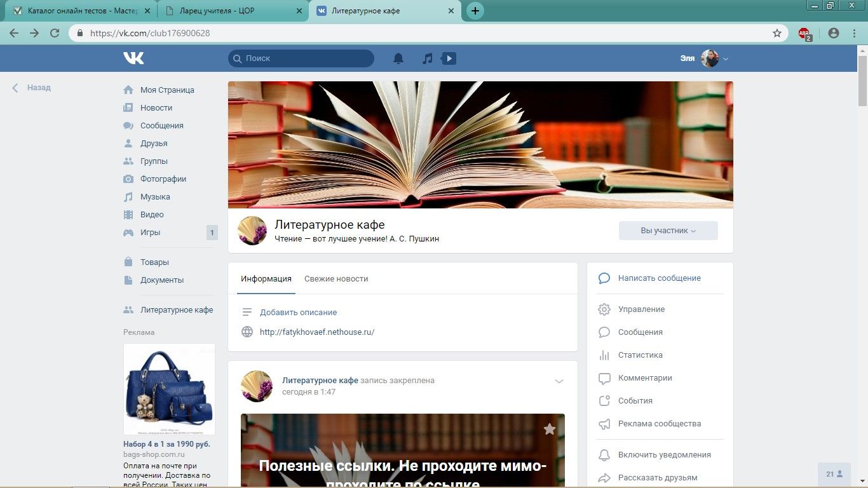
Task: Click Добавить описание to add a description
Action: [x=298, y=312]
